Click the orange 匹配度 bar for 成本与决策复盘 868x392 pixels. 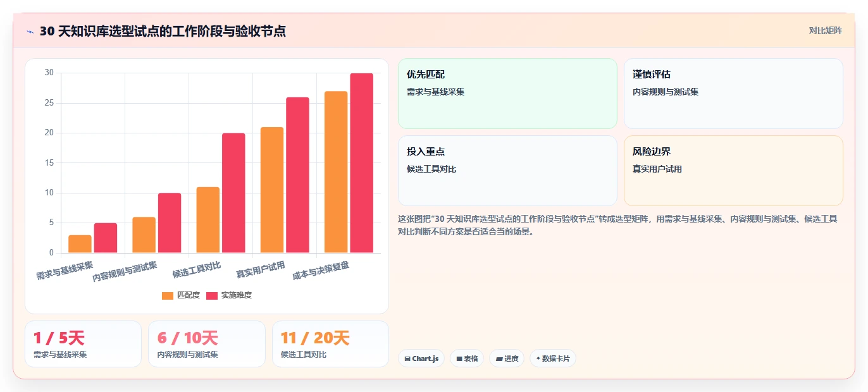click(x=336, y=172)
